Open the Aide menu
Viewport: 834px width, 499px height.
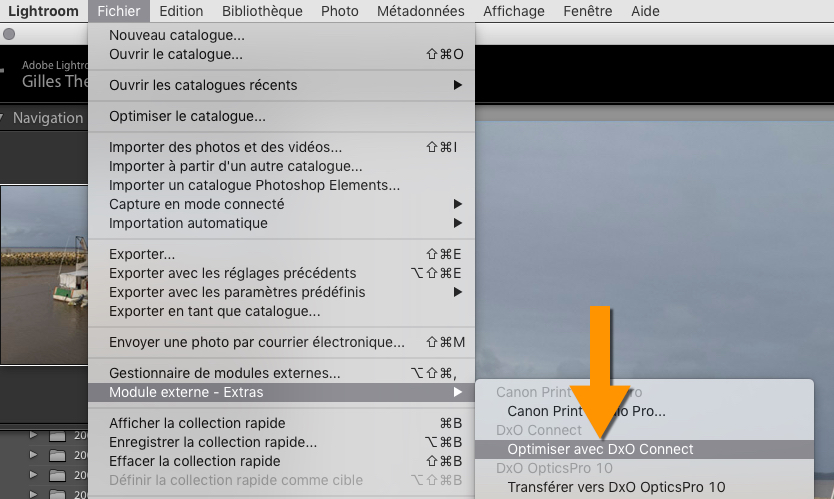645,11
